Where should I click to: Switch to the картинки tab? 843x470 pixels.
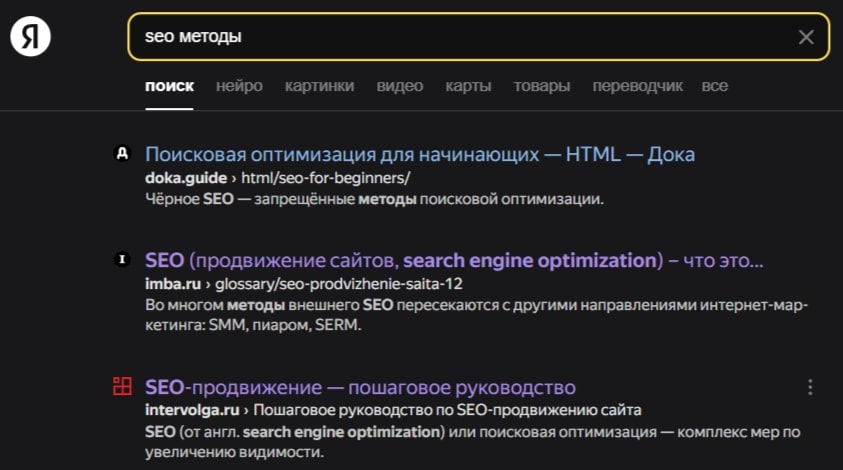[x=319, y=86]
